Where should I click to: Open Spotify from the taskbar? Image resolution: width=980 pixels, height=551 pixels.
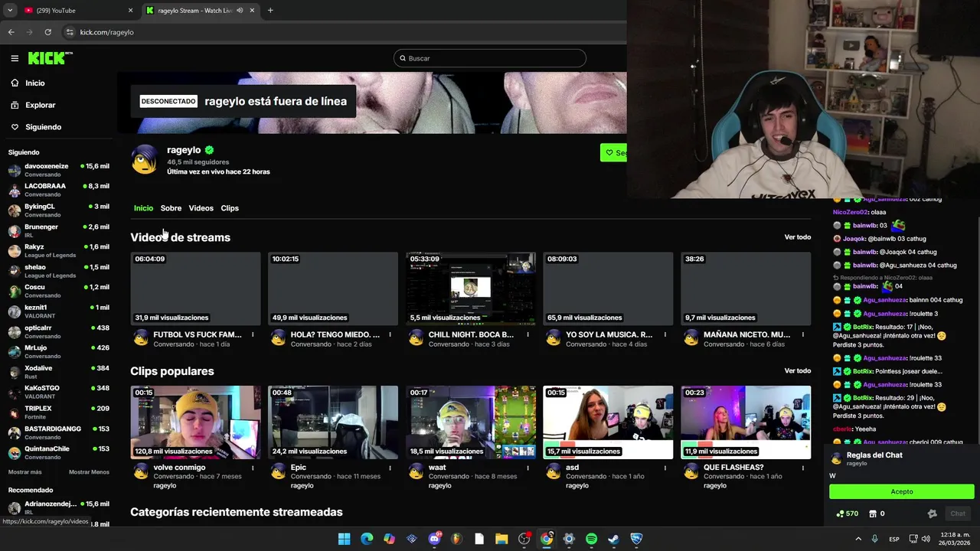pyautogui.click(x=591, y=539)
